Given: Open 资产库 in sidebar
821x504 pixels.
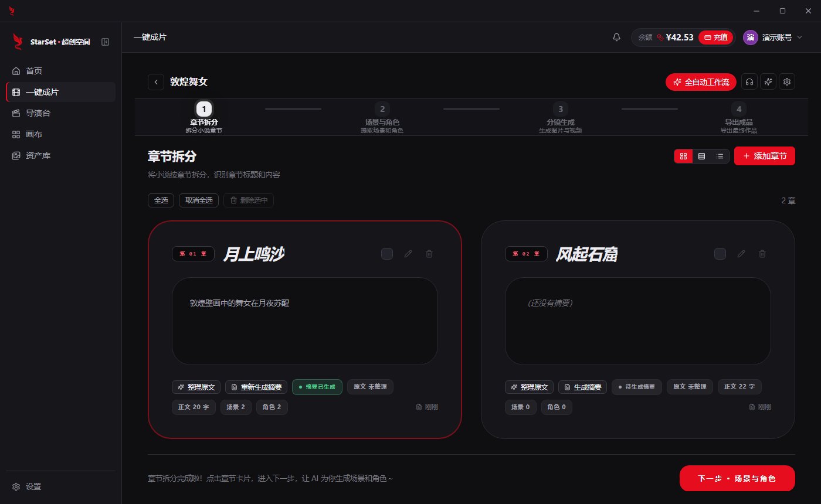Looking at the screenshot, I should (x=60, y=155).
